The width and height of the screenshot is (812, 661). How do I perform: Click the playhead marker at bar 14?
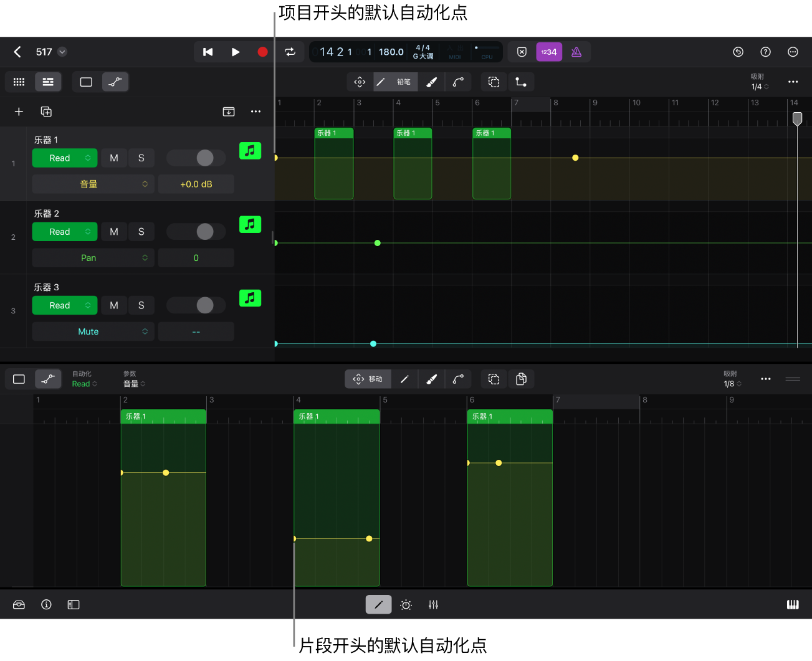[x=797, y=118]
